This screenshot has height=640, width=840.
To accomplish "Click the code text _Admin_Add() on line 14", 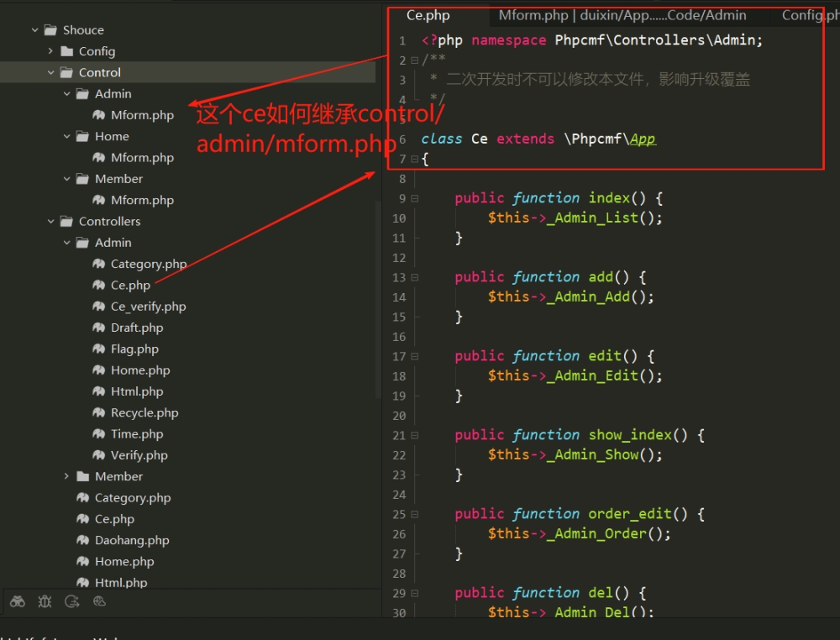I will tap(600, 297).
